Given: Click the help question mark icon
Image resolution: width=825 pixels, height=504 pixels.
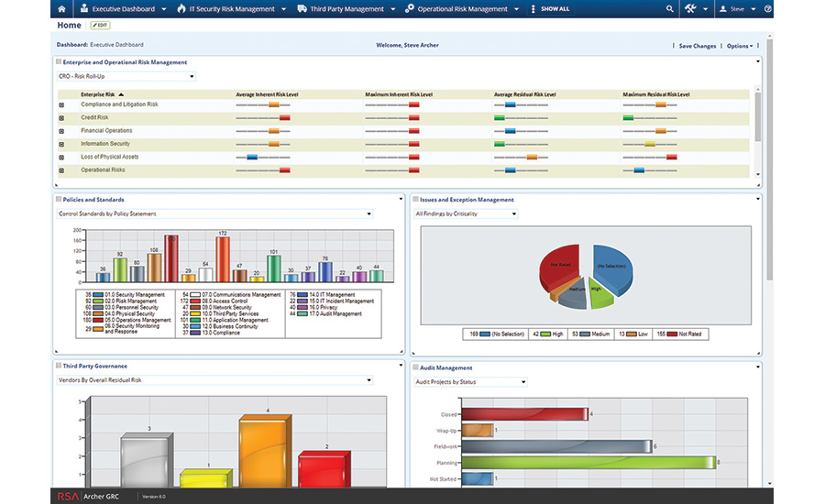Looking at the screenshot, I should click(x=767, y=8).
